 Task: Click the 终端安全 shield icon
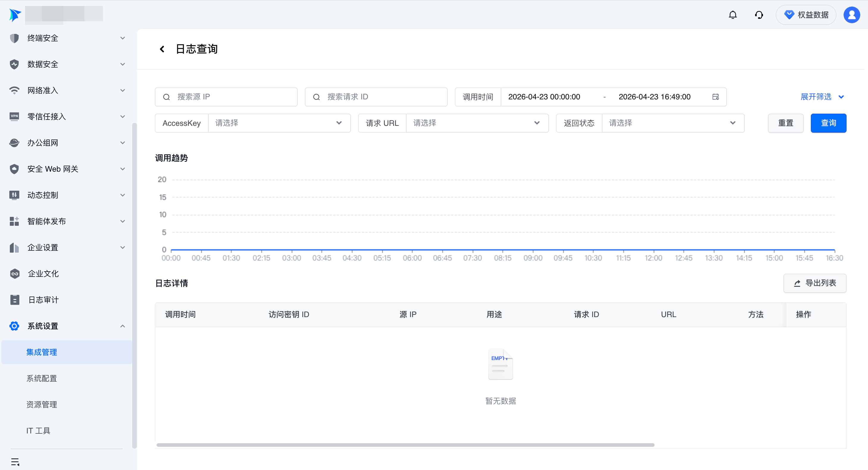point(14,38)
